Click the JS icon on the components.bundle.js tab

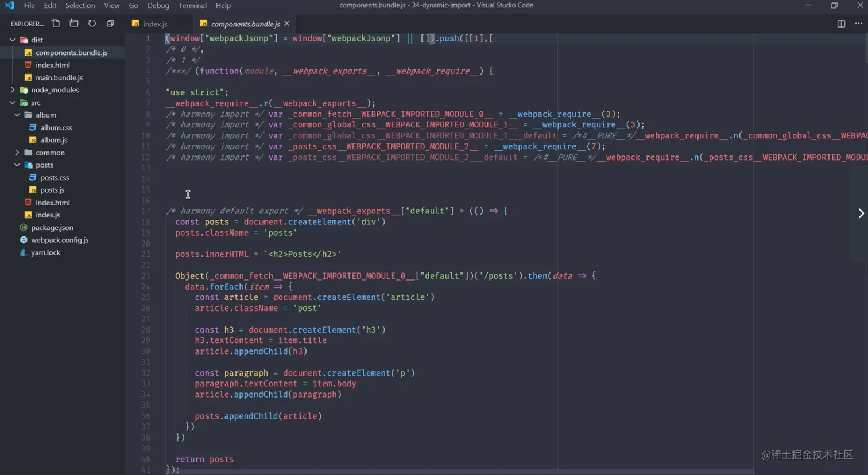(203, 24)
